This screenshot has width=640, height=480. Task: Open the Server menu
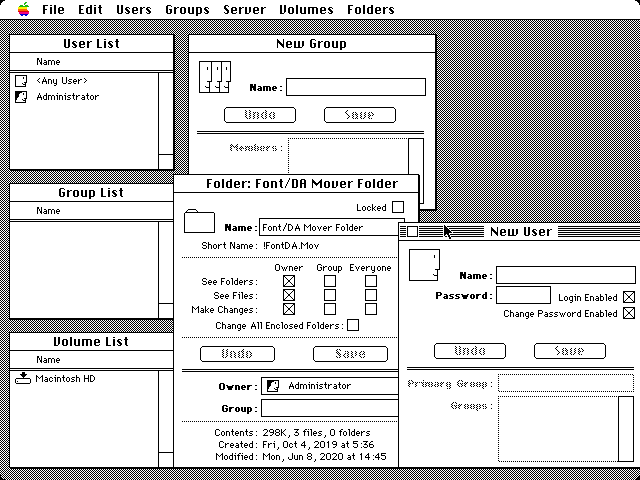pyautogui.click(x=244, y=9)
